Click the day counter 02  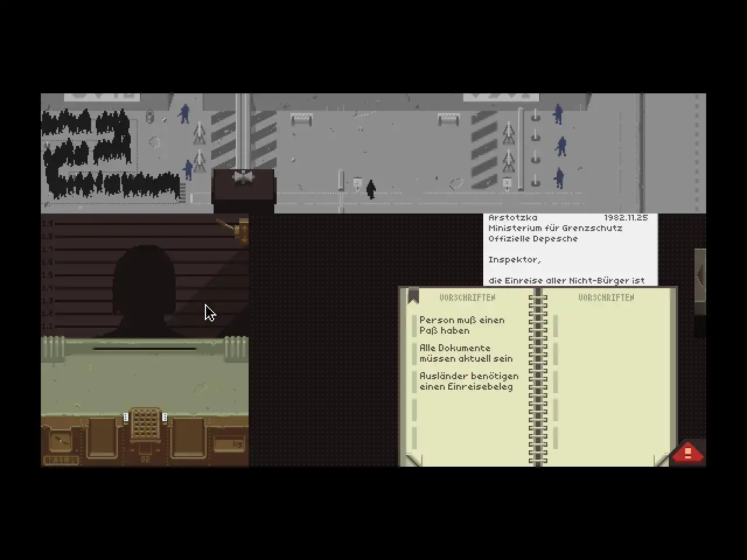click(x=145, y=459)
